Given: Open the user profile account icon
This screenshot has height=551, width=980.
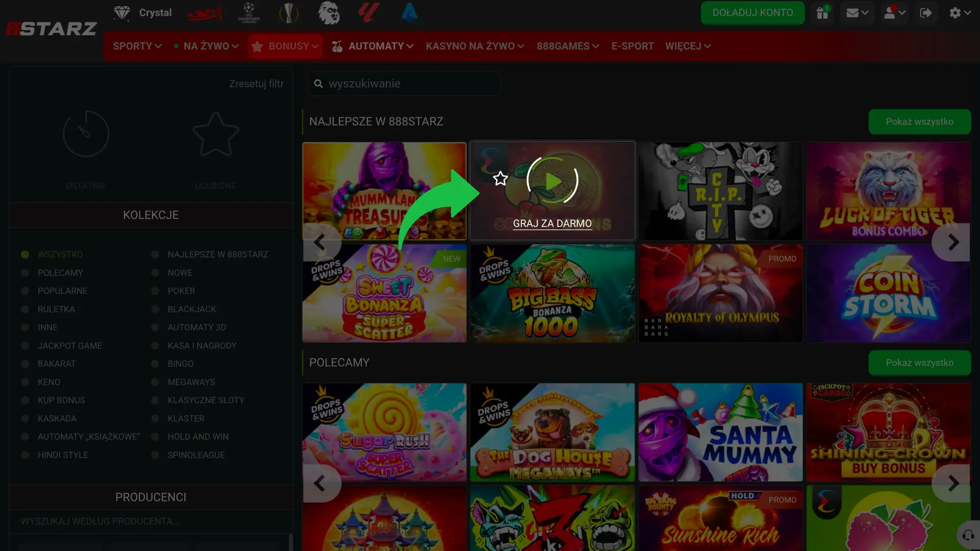Looking at the screenshot, I should point(894,13).
